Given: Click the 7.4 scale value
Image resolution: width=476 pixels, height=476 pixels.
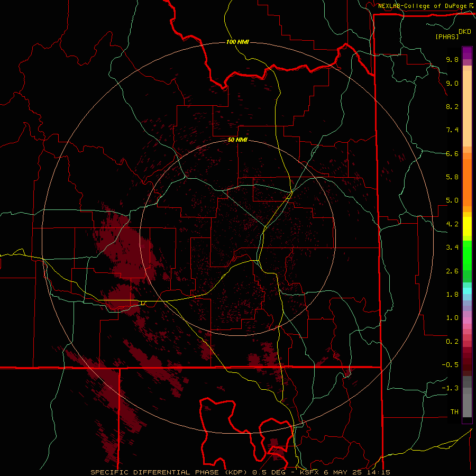Looking at the screenshot, I should [x=452, y=130].
